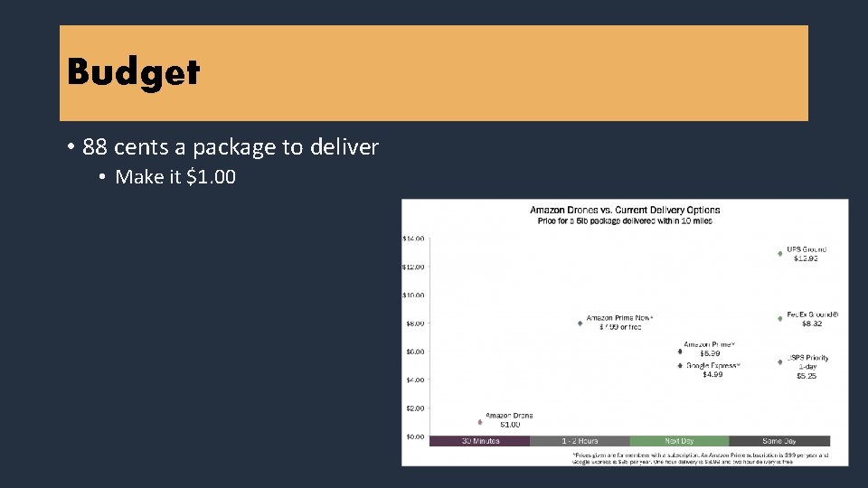Click the Amazon Prime $5.99 data point

[x=680, y=352]
